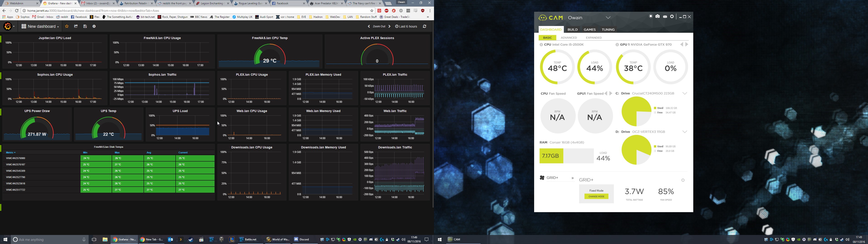The height and width of the screenshot is (244, 868).
Task: Take a CAM screenshot with camera icon
Action: click(658, 16)
